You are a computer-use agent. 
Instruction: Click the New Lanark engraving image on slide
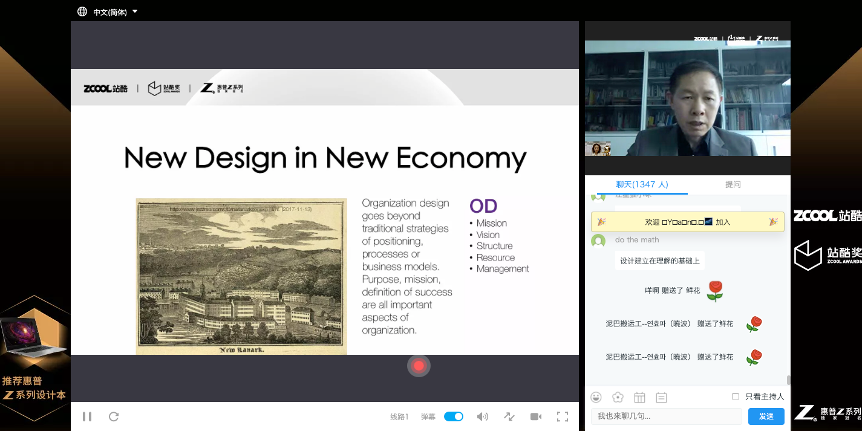pyautogui.click(x=241, y=276)
